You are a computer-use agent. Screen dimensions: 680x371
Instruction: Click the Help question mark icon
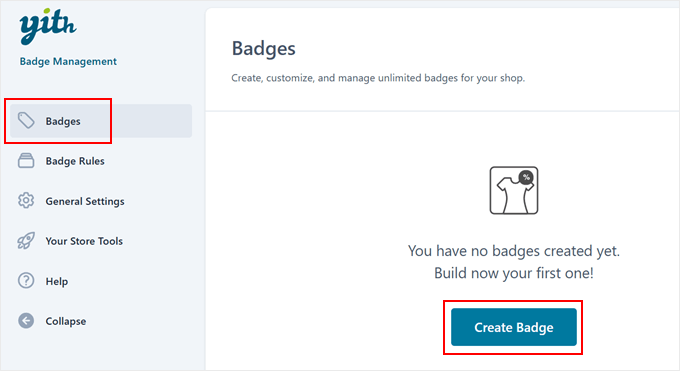click(26, 281)
